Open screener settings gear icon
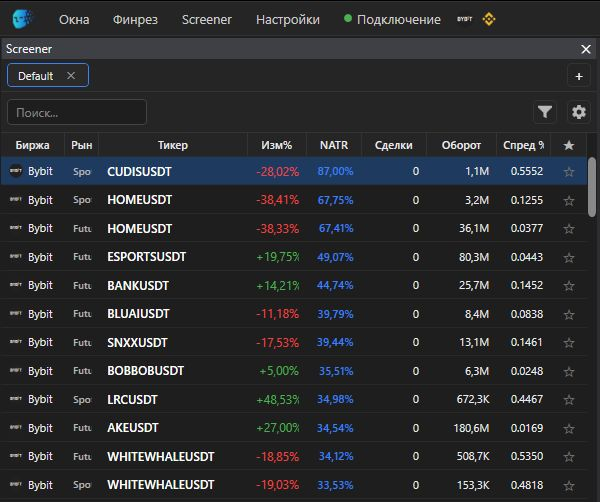Screen dimensions: 600x502 (x=578, y=112)
